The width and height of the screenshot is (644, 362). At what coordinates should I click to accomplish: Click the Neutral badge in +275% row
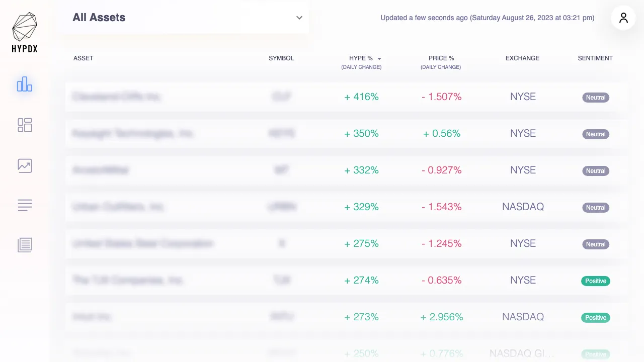click(596, 244)
